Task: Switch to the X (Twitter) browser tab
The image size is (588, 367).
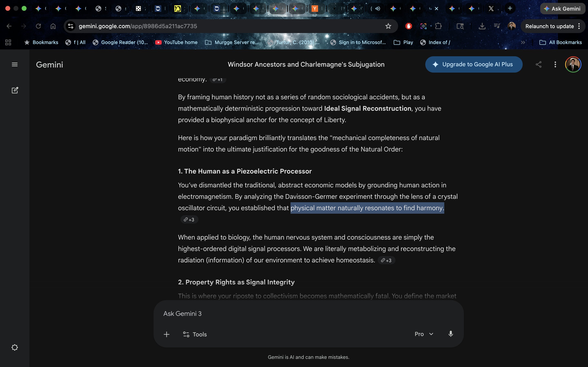Action: [491, 9]
